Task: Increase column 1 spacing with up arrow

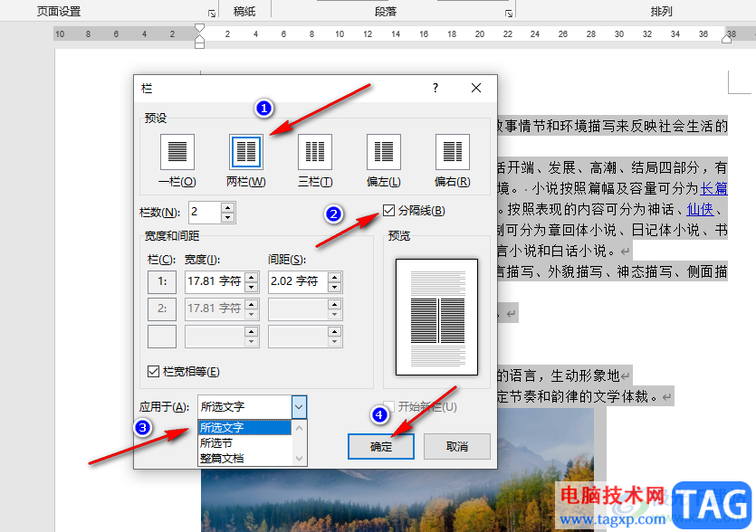Action: [x=335, y=277]
